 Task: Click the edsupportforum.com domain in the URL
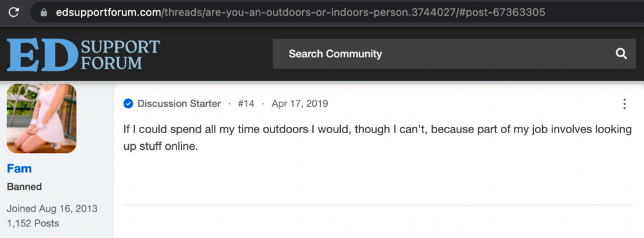pos(109,13)
